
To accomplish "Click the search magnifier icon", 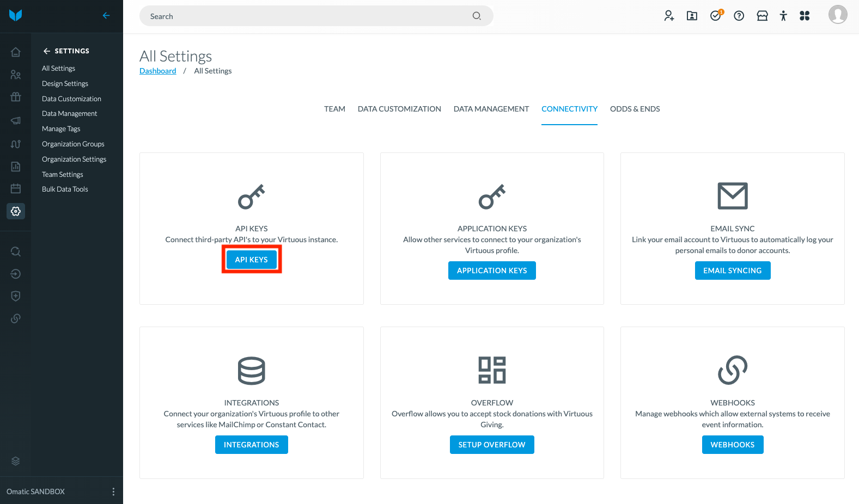I will click(477, 16).
